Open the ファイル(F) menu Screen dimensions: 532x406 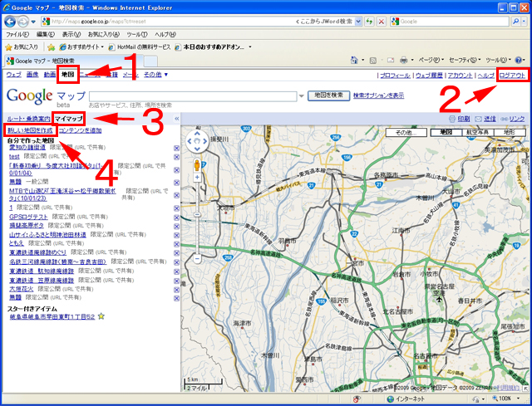click(17, 35)
